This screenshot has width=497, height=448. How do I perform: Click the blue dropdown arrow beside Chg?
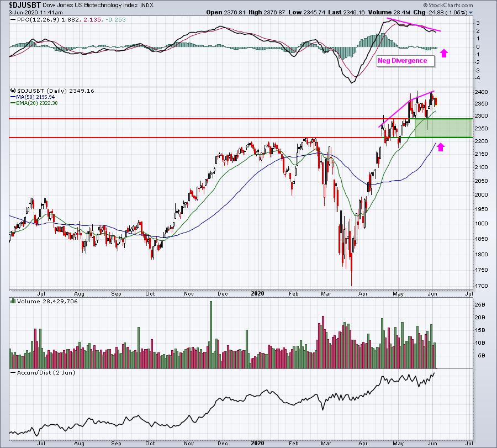pyautogui.click(x=470, y=13)
